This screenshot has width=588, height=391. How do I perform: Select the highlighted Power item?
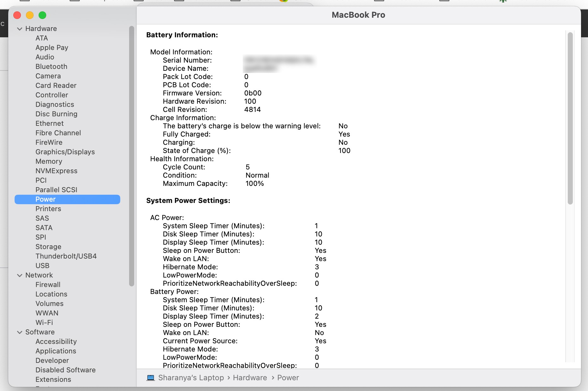coord(67,199)
